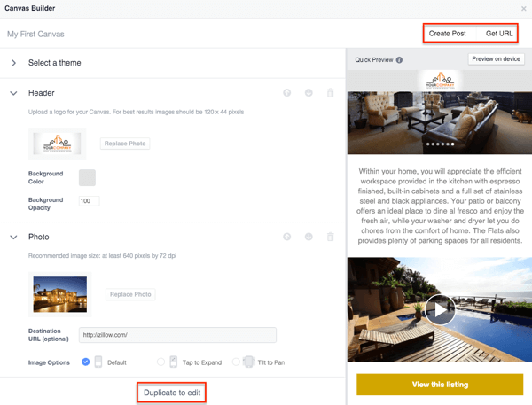Click Preview on device button
This screenshot has height=405, width=532.
[496, 59]
